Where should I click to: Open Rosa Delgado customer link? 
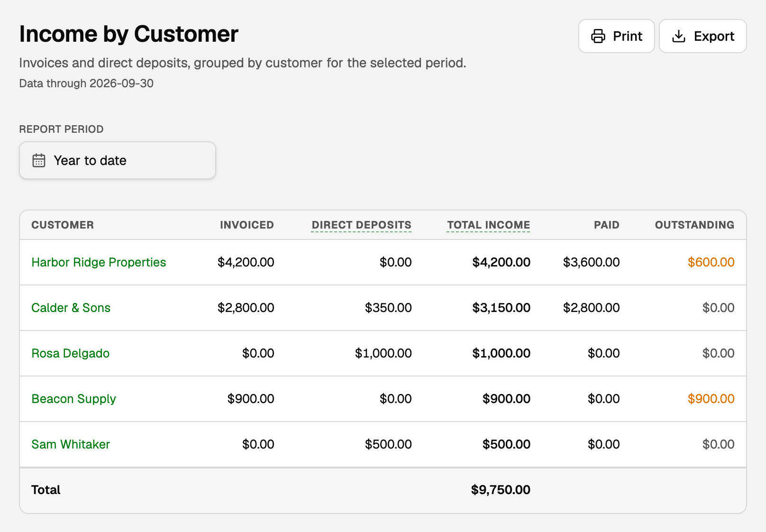(x=70, y=353)
